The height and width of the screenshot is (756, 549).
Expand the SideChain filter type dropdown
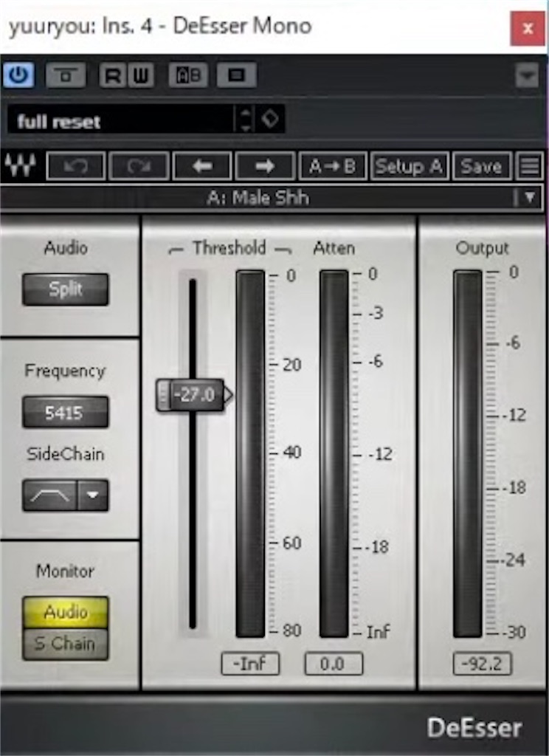[92, 495]
